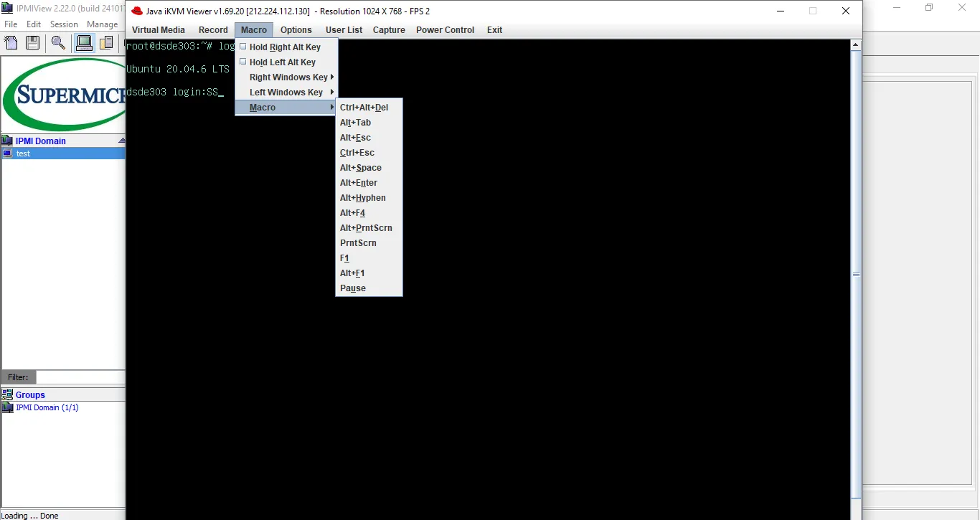Click the magnifying glass search icon
Image resolution: width=980 pixels, height=520 pixels.
tap(58, 43)
